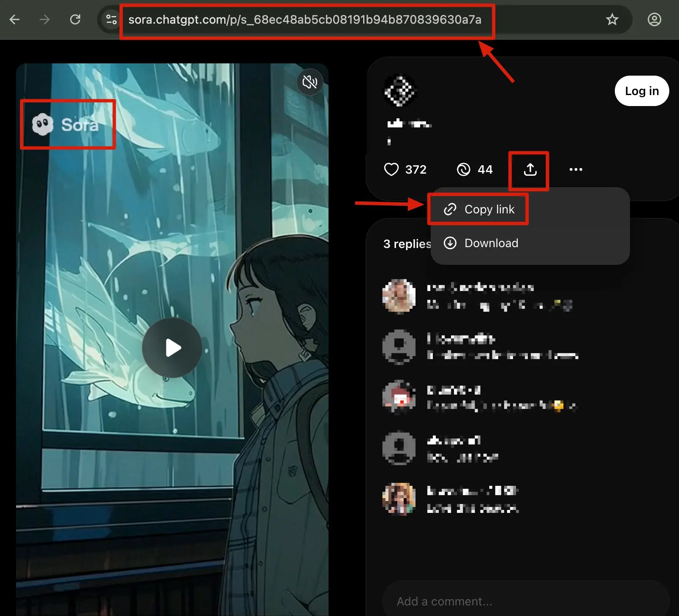Screen dimensions: 679x616
Task: Click the browser forward arrow
Action: tap(45, 19)
